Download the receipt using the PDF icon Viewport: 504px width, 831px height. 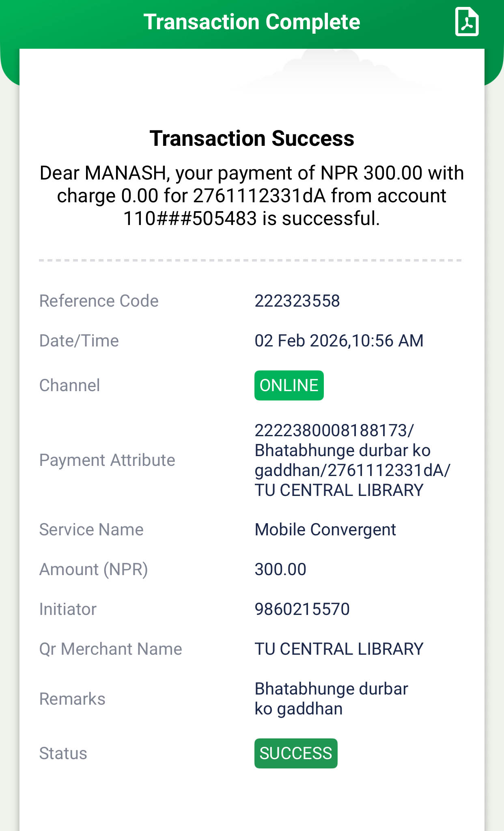coord(467,22)
